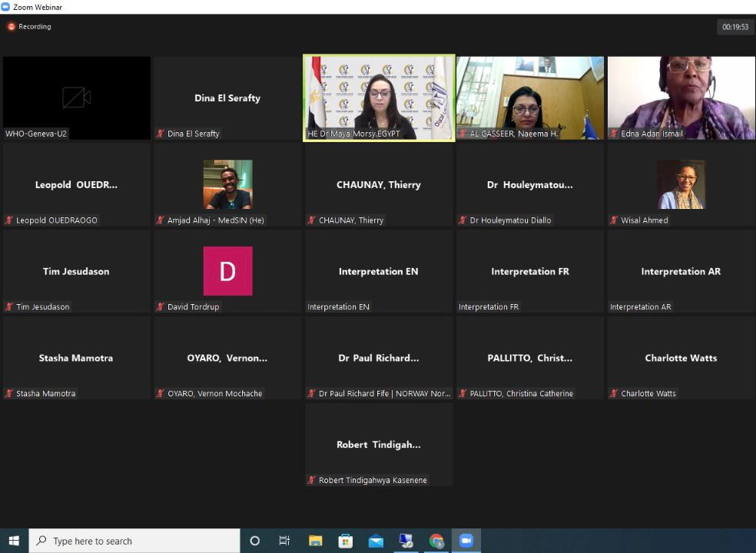Image resolution: width=756 pixels, height=553 pixels.
Task: Select Edna Adan Ismail's video tile
Action: (681, 98)
